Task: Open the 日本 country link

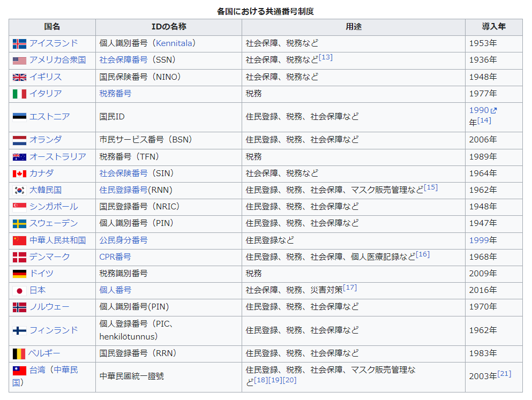Action: (38, 290)
